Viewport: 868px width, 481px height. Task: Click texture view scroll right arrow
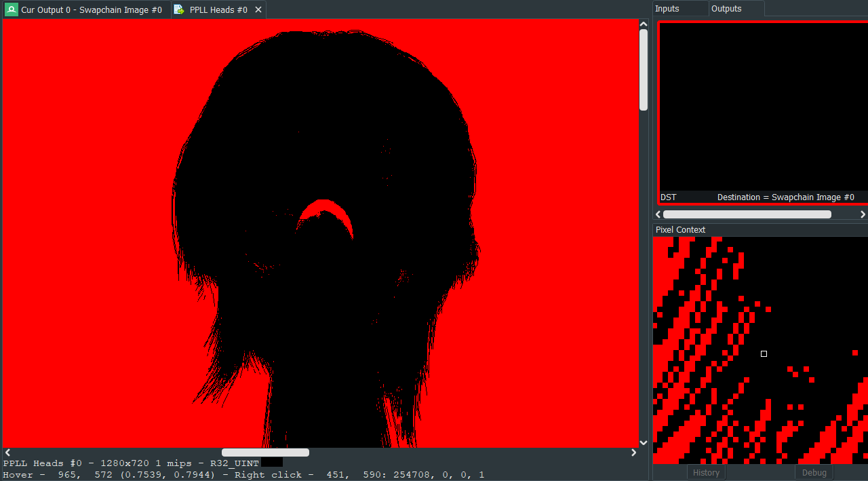(x=634, y=453)
